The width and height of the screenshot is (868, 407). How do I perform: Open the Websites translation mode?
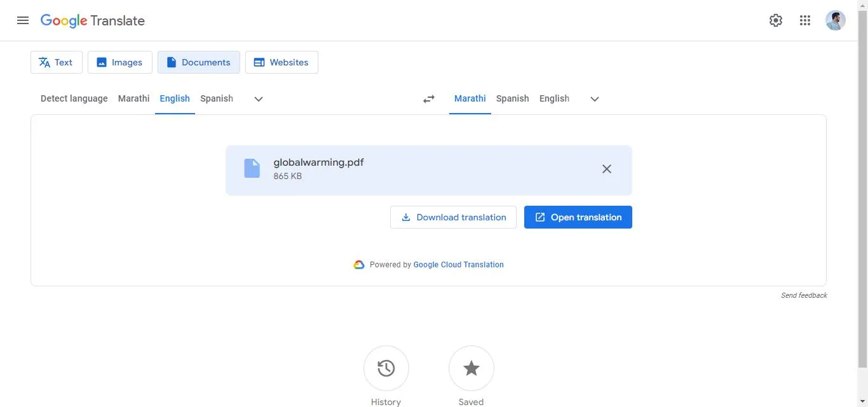(281, 62)
